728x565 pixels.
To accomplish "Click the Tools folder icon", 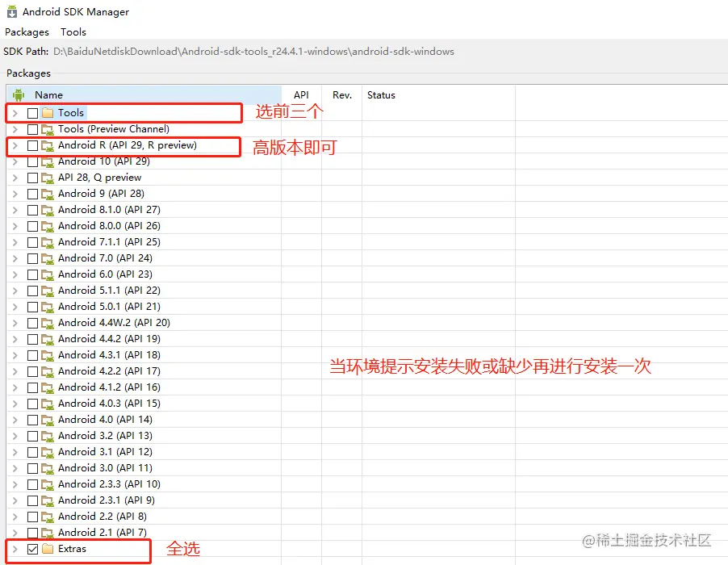I will point(48,113).
